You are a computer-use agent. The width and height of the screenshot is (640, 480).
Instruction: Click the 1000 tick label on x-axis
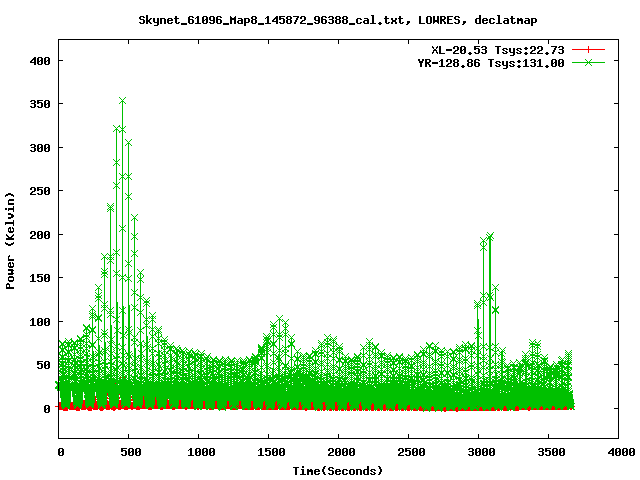point(199,453)
